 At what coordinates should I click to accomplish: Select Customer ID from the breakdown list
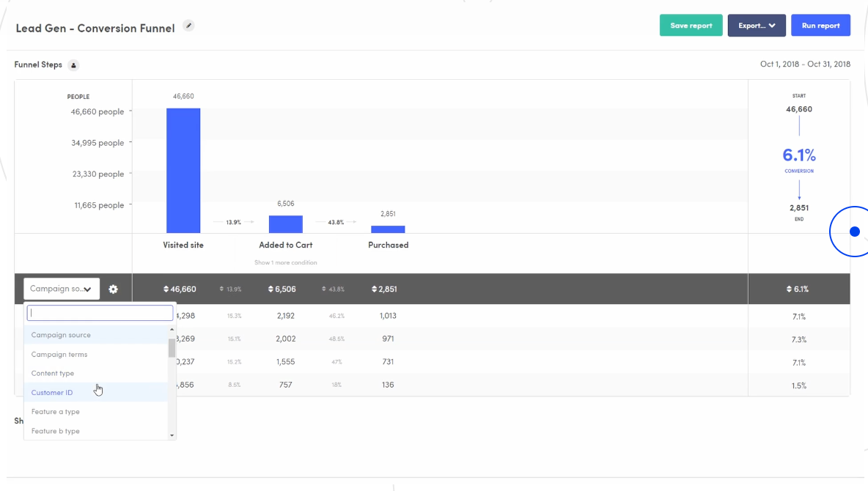52,392
